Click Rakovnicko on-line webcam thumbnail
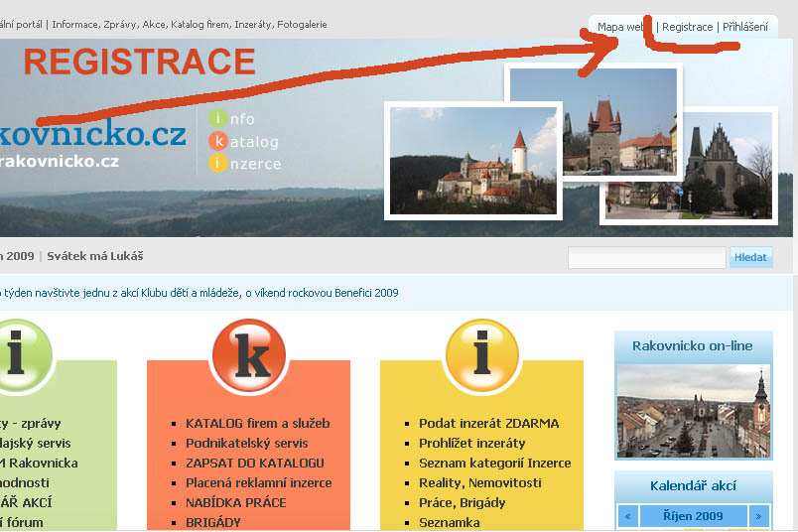The image size is (798, 532). tap(693, 410)
